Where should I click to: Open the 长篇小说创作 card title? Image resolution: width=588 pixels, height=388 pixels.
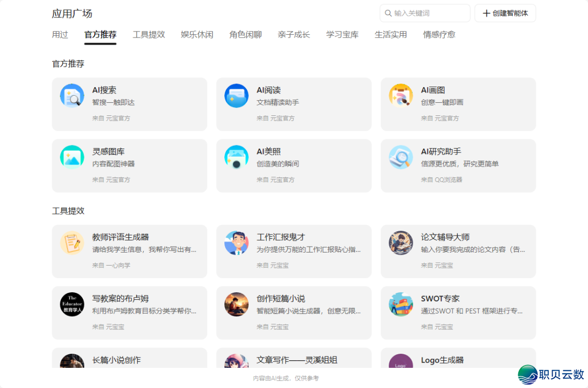(x=117, y=360)
